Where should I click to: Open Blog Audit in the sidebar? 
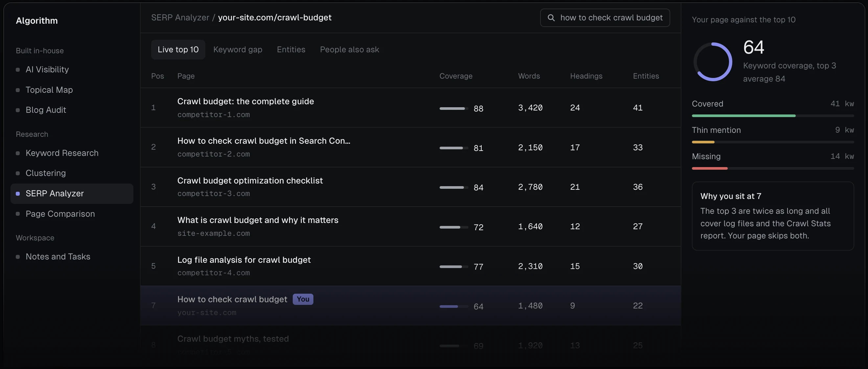tap(72, 110)
